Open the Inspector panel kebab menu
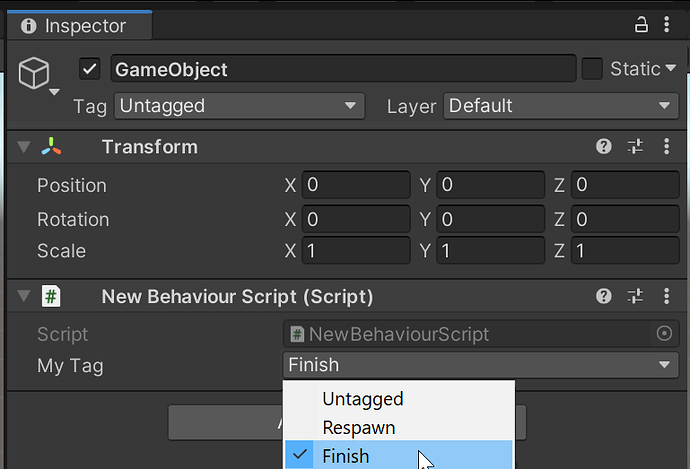This screenshot has width=690, height=469. (668, 25)
